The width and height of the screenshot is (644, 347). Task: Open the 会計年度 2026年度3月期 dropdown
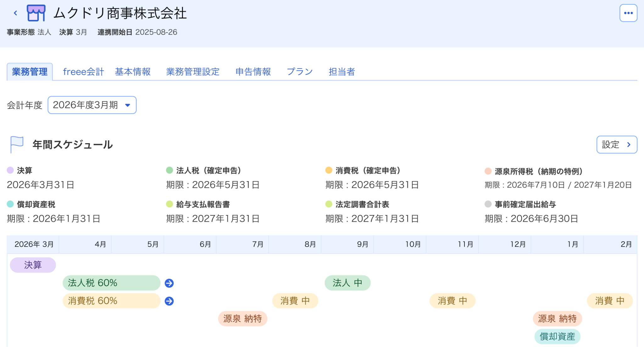click(x=92, y=105)
